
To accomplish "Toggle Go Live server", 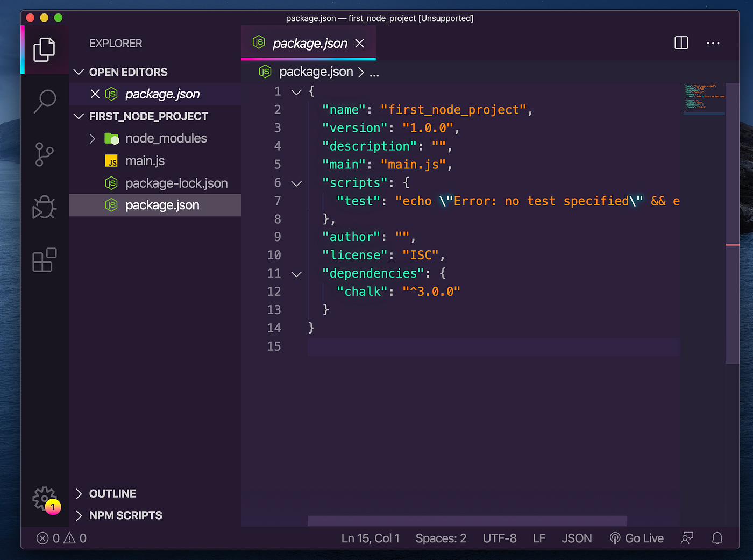I will point(637,537).
